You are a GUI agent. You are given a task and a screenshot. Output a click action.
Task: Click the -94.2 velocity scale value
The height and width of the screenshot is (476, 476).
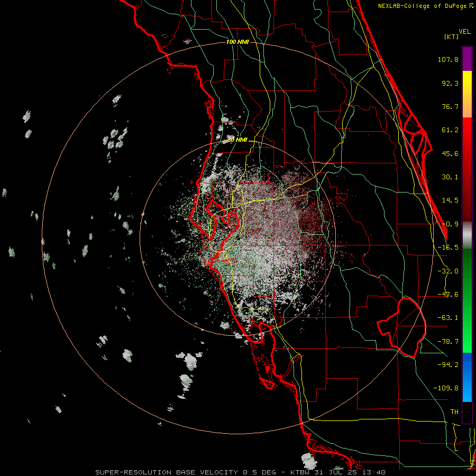point(448,364)
